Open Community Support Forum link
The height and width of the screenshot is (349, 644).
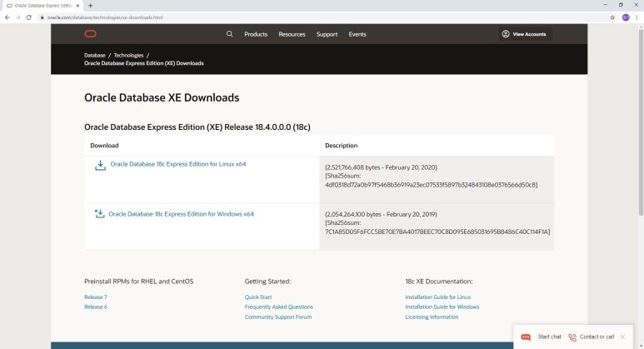point(278,317)
